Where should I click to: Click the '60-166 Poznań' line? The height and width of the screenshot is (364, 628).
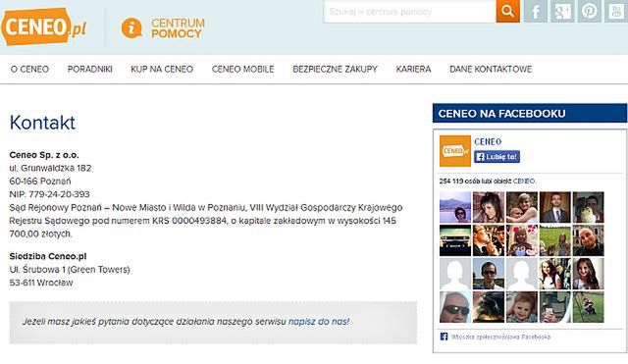pyautogui.click(x=40, y=182)
